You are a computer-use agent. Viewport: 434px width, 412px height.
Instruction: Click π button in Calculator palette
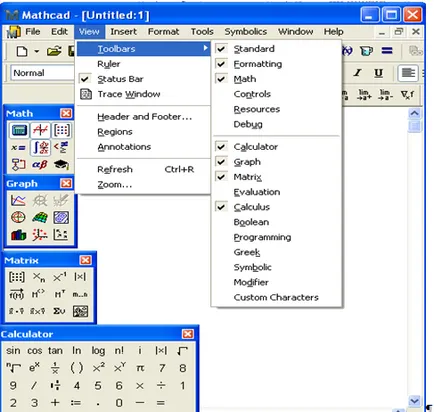(140, 368)
